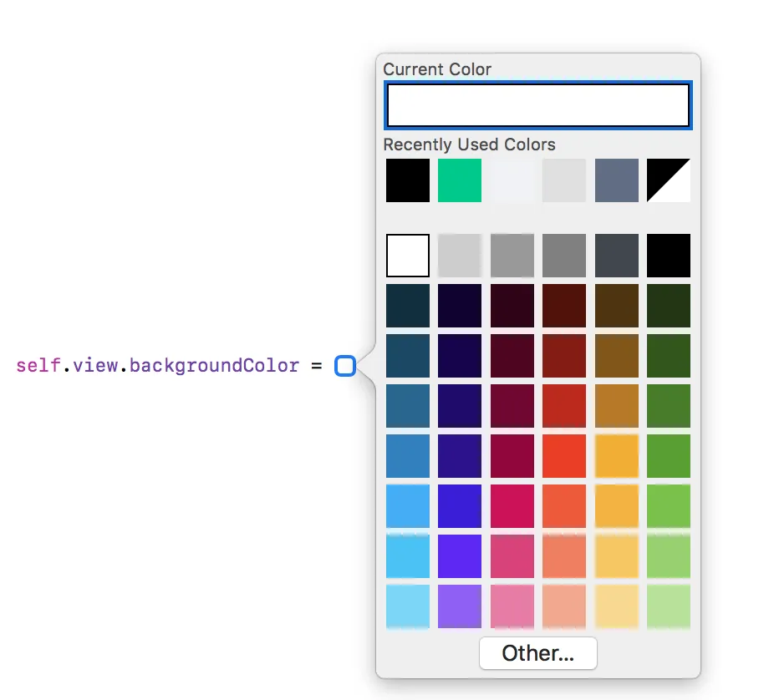The height and width of the screenshot is (700, 769).
Task: Choose the black swatch in grayscale row
Action: coord(669,256)
